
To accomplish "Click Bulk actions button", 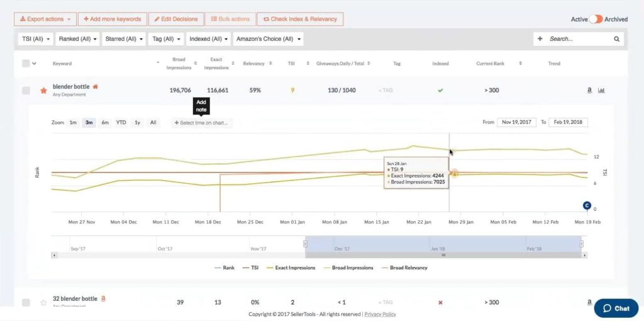I will (x=230, y=19).
